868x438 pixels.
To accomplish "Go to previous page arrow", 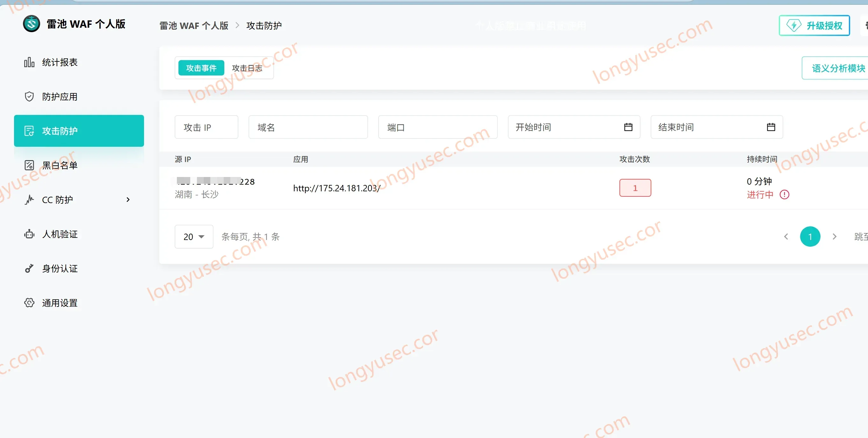I will pyautogui.click(x=786, y=237).
